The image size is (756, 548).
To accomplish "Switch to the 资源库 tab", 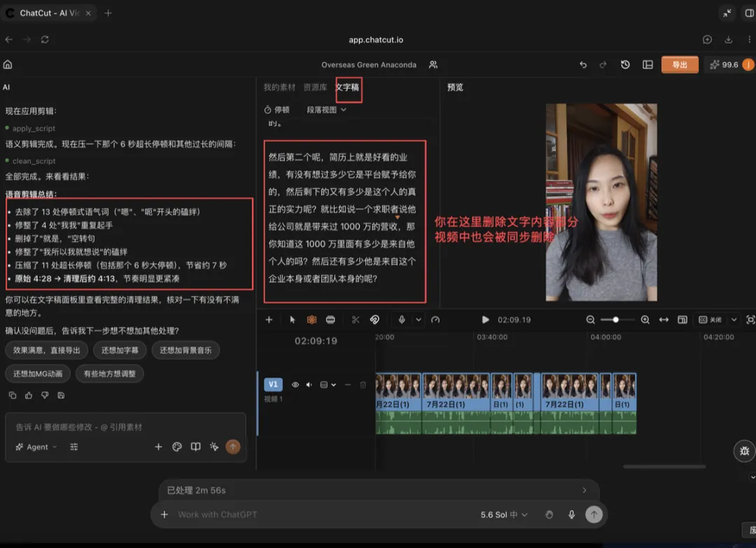I will tap(315, 87).
